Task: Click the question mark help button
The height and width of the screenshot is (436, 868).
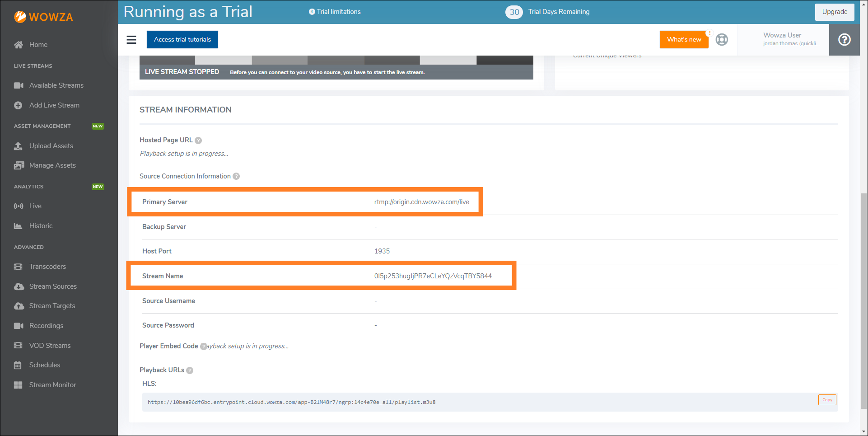Action: tap(844, 40)
